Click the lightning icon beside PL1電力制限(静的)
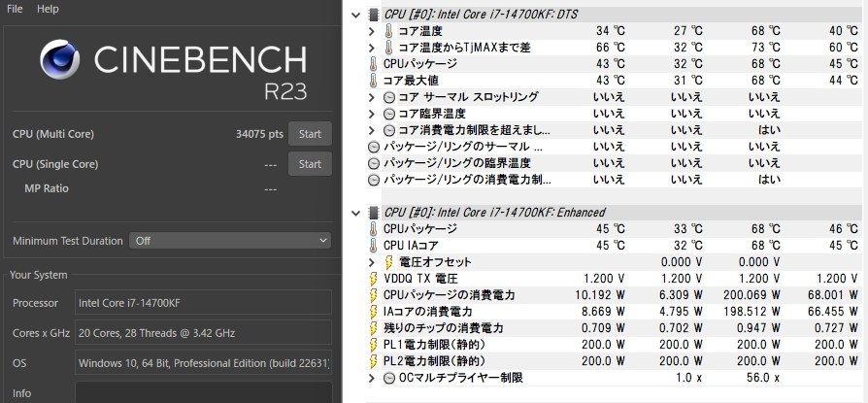Image resolution: width=868 pixels, height=403 pixels. pos(374,345)
